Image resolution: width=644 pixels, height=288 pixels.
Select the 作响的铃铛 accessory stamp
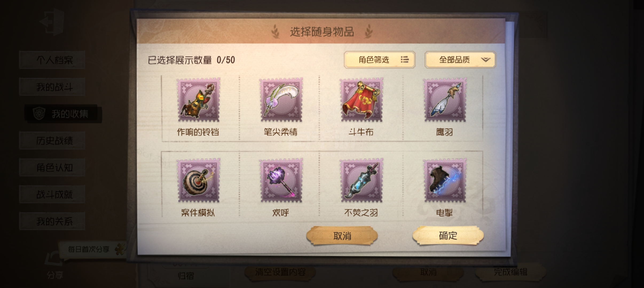click(x=199, y=100)
